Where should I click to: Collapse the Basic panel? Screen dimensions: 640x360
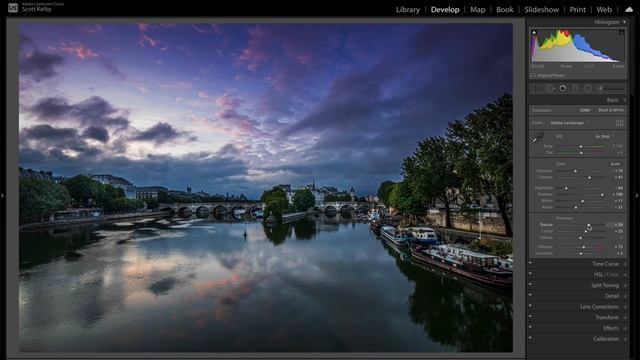click(x=624, y=100)
